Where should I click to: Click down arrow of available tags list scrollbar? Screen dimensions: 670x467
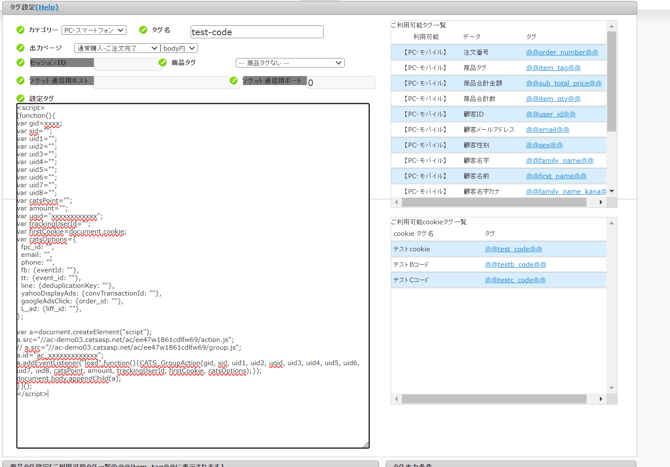click(x=612, y=191)
